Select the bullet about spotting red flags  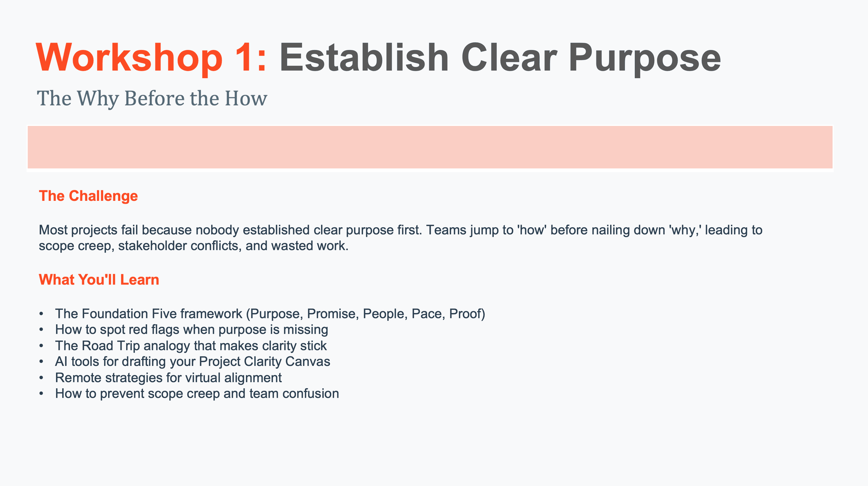point(191,330)
